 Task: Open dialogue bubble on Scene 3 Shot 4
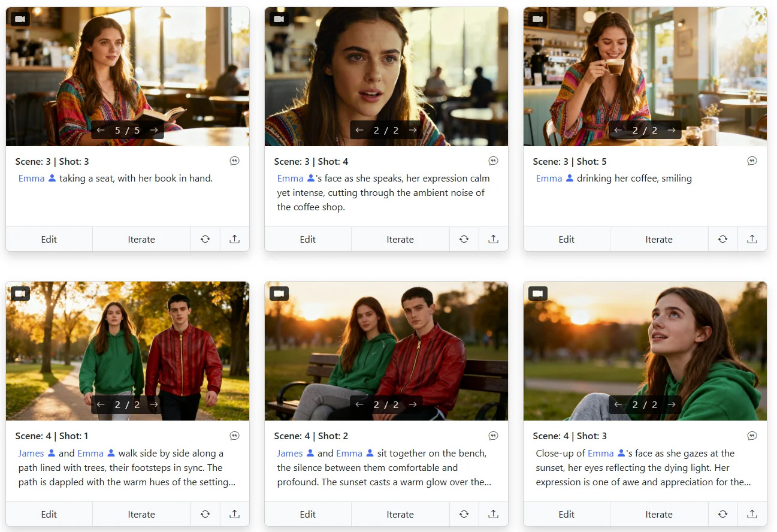point(493,161)
